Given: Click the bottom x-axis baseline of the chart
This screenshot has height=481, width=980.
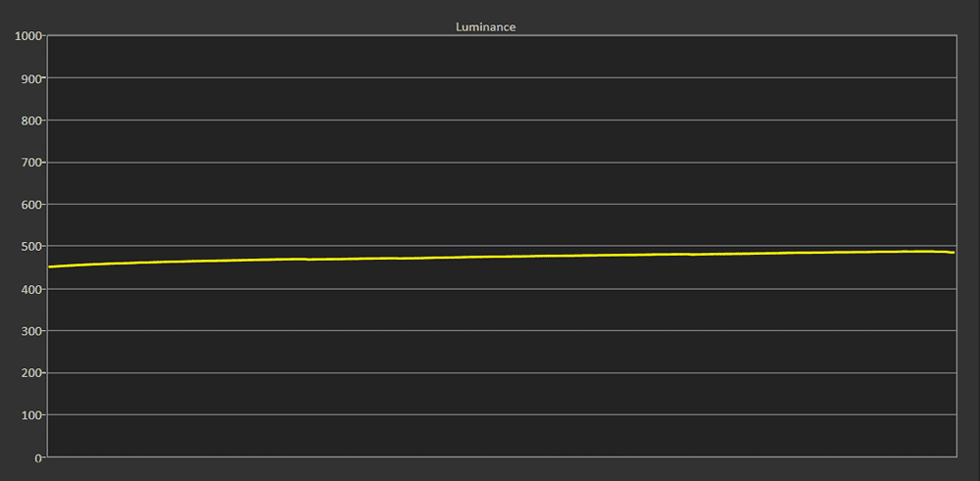Looking at the screenshot, I should click(x=502, y=457).
